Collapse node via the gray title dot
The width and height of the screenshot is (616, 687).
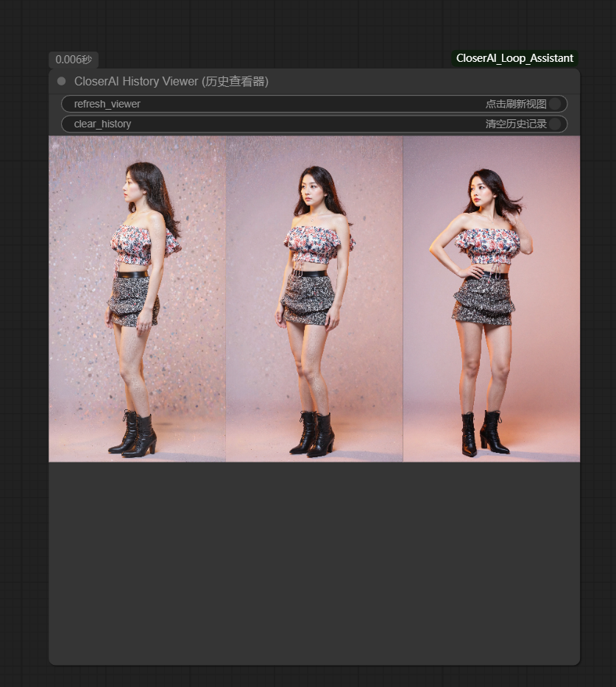click(x=61, y=81)
